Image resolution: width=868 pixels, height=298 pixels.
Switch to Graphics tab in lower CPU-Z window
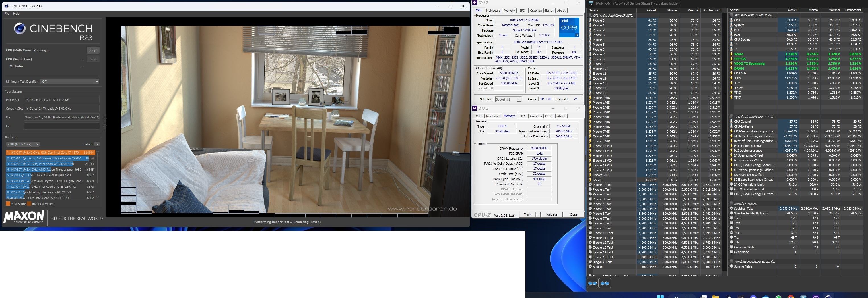[536, 116]
